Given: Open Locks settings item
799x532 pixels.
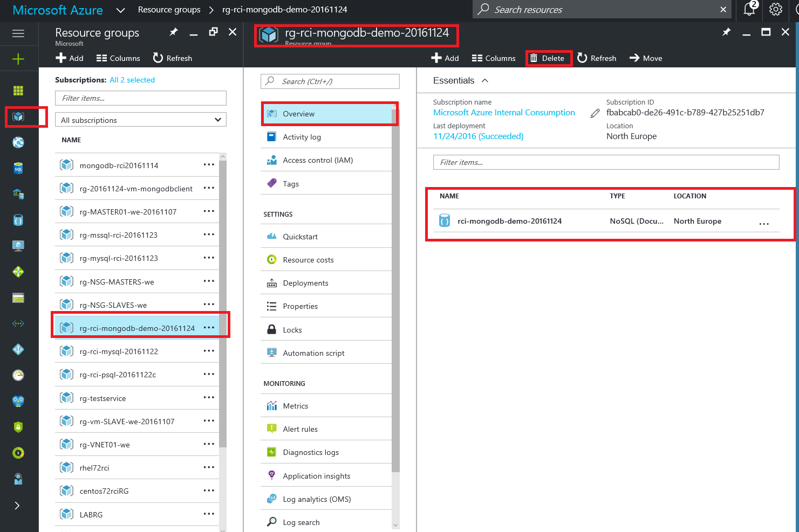Looking at the screenshot, I should click(x=326, y=330).
